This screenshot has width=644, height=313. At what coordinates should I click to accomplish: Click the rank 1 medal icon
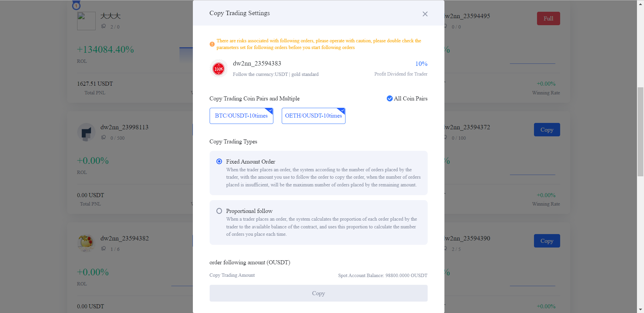(76, 5)
